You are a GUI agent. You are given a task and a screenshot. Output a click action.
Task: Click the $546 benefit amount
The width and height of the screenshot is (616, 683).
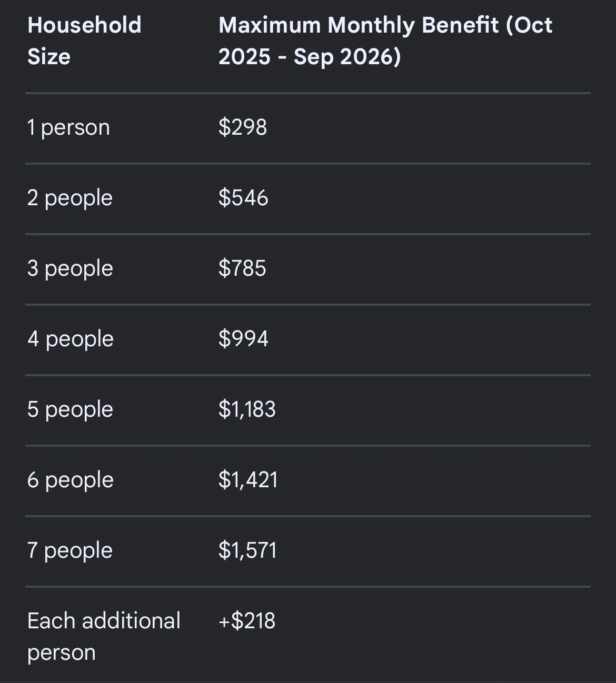click(x=243, y=198)
